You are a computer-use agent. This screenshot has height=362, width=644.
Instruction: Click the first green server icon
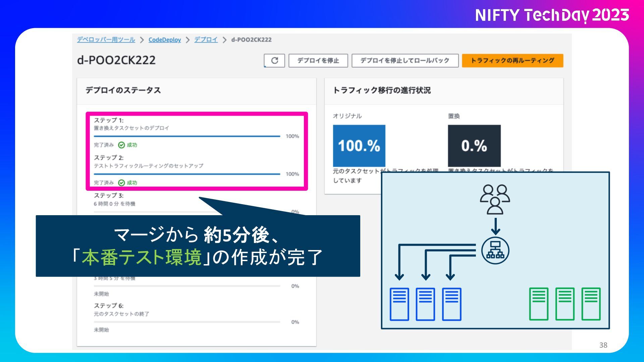[538, 304]
